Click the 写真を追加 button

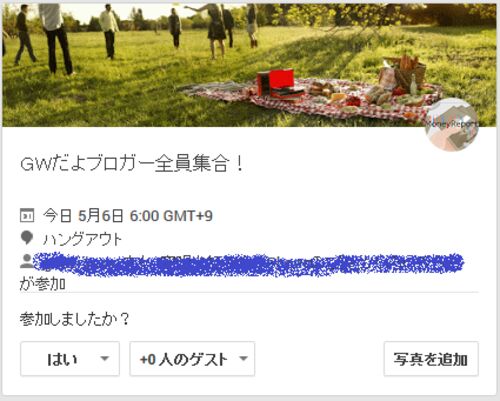tap(431, 359)
